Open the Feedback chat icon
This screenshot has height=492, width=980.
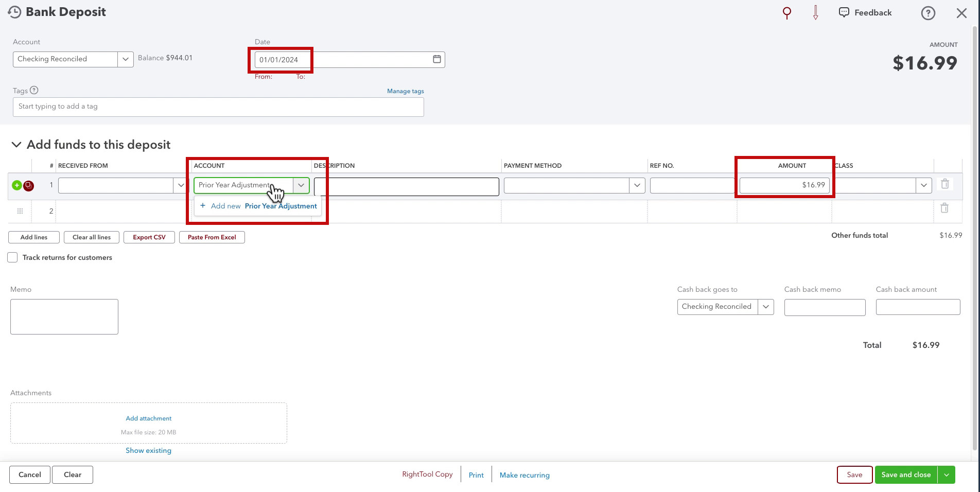point(844,12)
